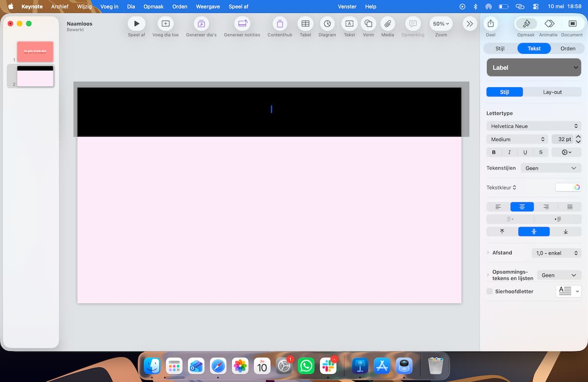588x382 pixels.
Task: Insert a shape via Vorm icon
Action: point(368,24)
